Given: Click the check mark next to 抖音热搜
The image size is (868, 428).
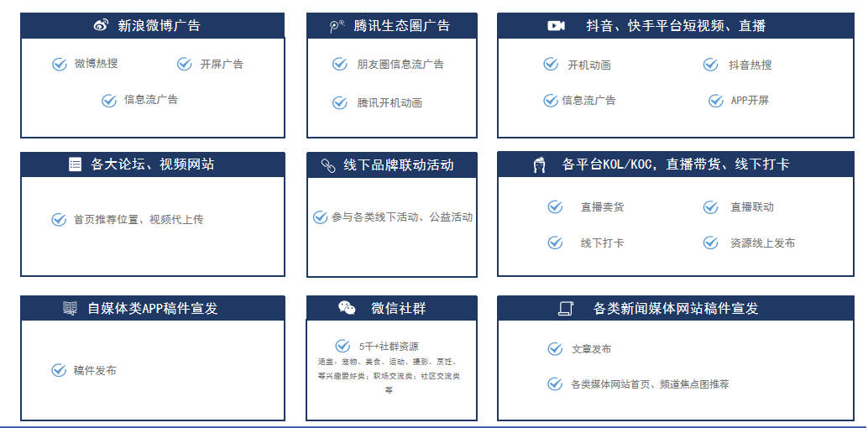Looking at the screenshot, I should point(711,65).
